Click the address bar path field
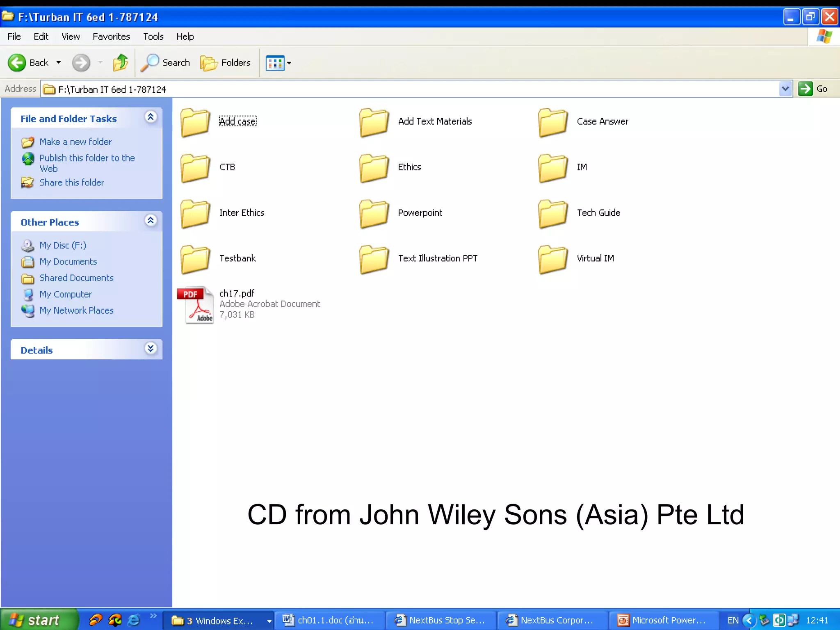 coord(410,89)
